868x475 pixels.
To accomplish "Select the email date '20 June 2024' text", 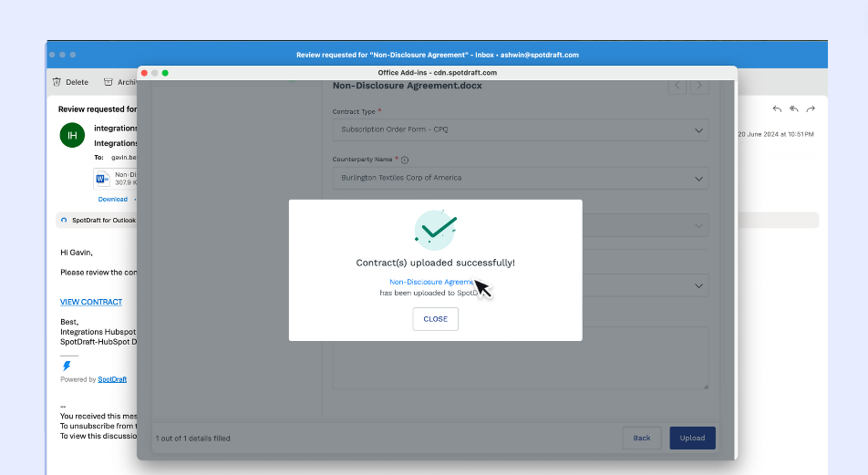I will [759, 135].
